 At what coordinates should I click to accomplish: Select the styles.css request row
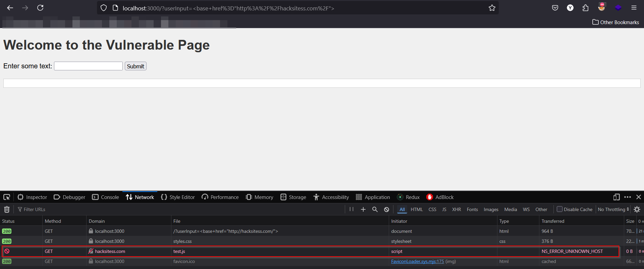pos(322,241)
